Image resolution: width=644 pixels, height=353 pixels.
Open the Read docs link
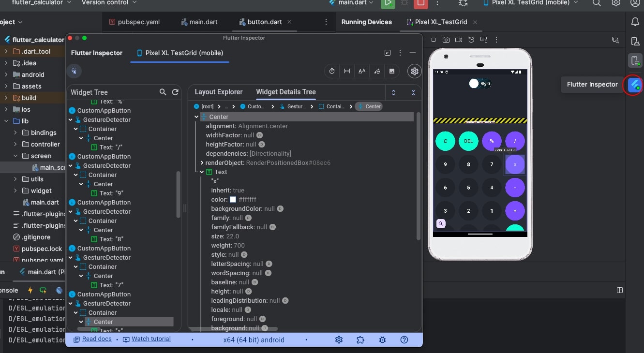tap(97, 339)
